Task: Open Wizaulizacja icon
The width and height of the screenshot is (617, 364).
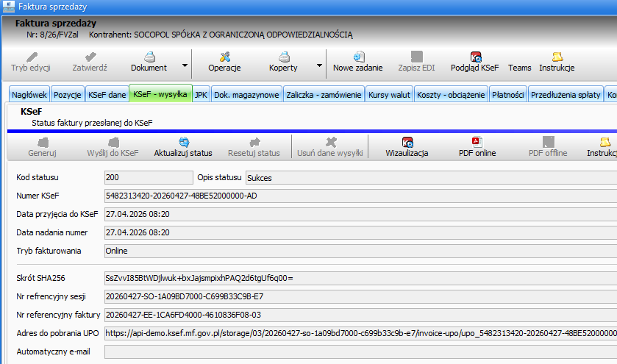Action: 407,142
